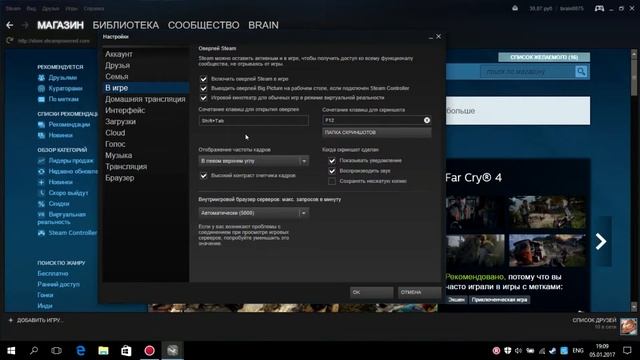Open the БИБЛИОТЕКА tab
This screenshot has width=640, height=360.
click(x=126, y=25)
